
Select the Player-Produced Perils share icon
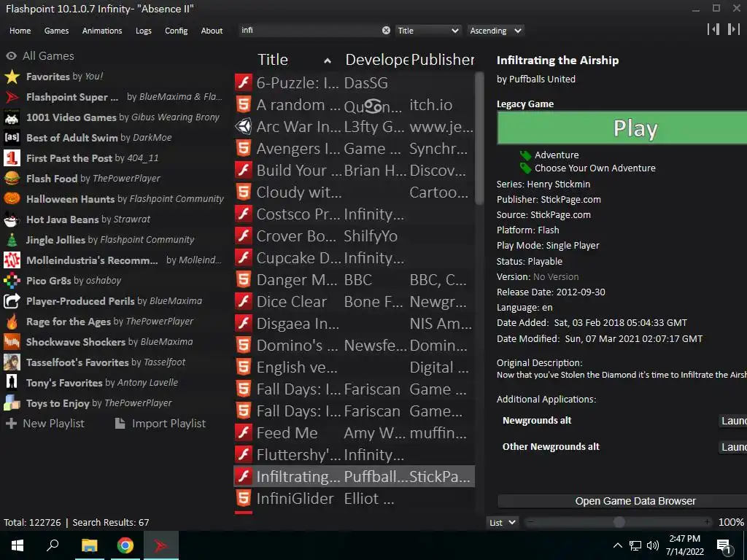pos(12,301)
